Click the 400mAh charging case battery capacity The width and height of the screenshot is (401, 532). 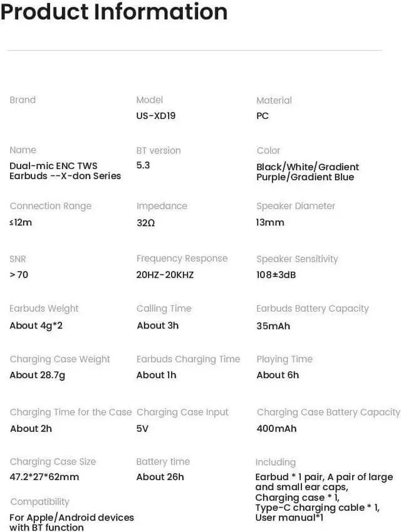tap(276, 429)
